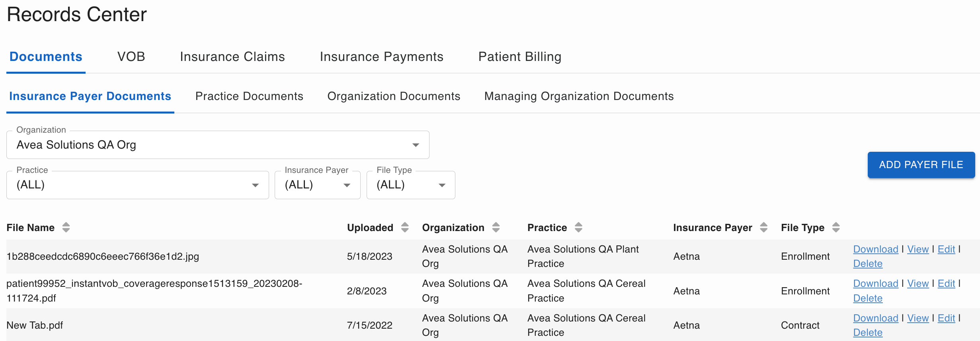Edit the patient99952 instantvob pdf entry
980x341 pixels.
point(946,284)
